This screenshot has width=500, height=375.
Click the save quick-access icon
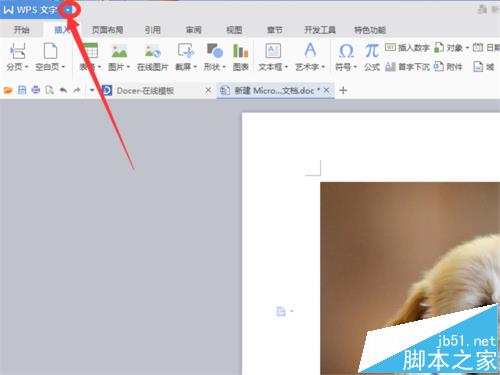[22, 90]
